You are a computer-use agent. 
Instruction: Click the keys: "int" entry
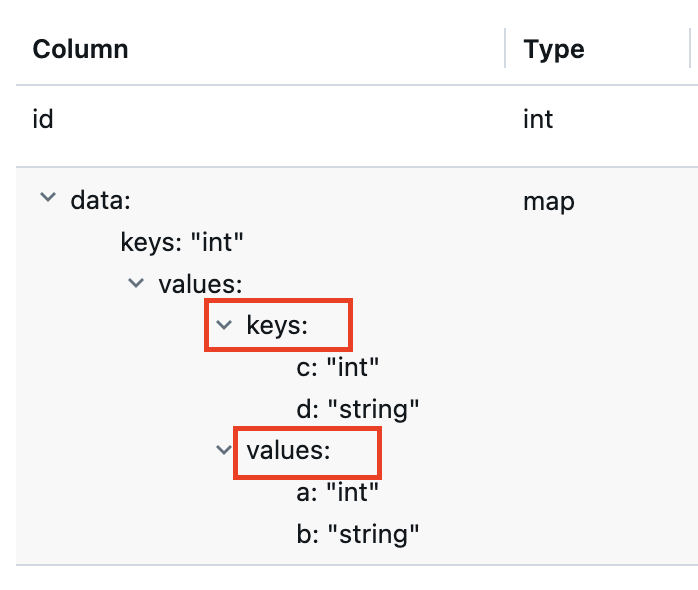click(182, 243)
